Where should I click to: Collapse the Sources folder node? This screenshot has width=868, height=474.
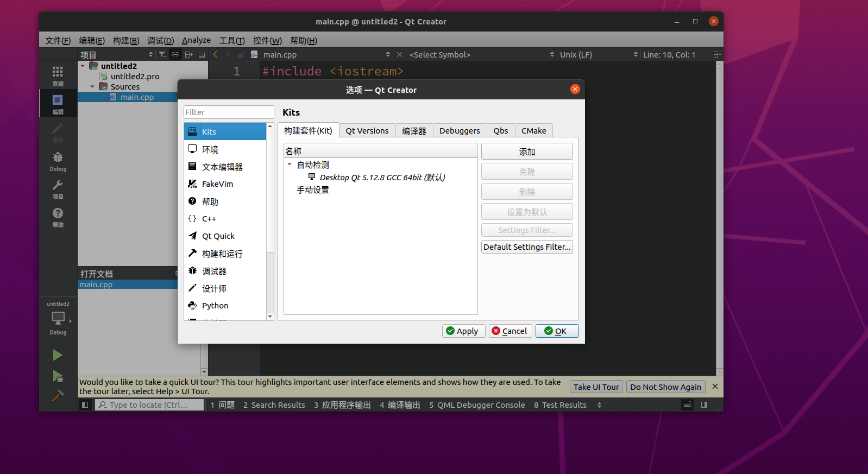92,86
